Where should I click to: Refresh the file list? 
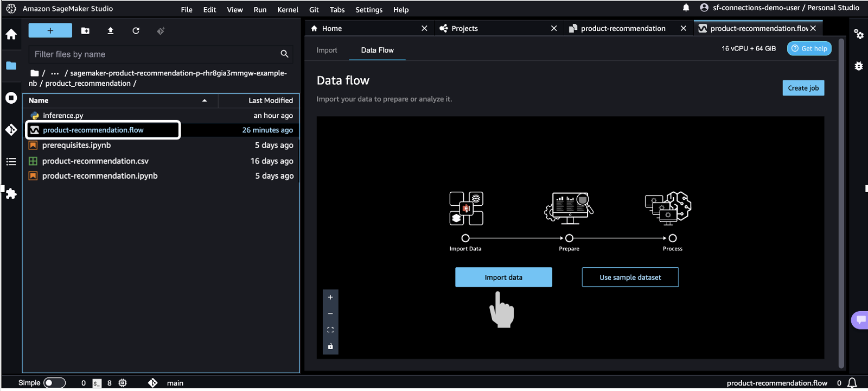[x=136, y=31]
